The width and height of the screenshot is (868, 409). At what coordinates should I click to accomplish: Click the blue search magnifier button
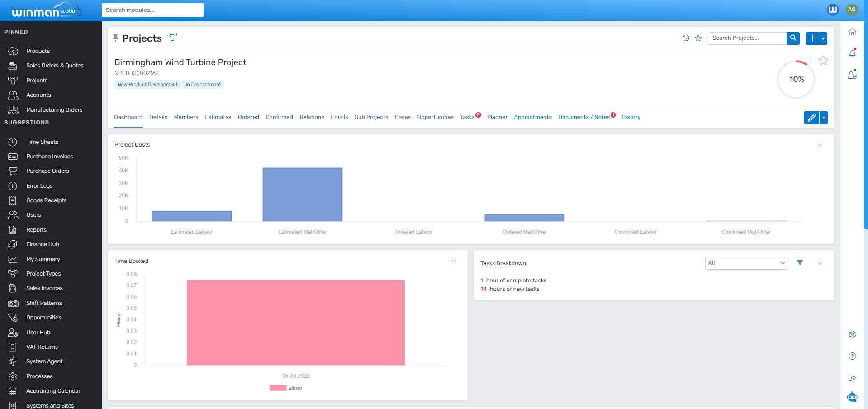click(x=793, y=38)
